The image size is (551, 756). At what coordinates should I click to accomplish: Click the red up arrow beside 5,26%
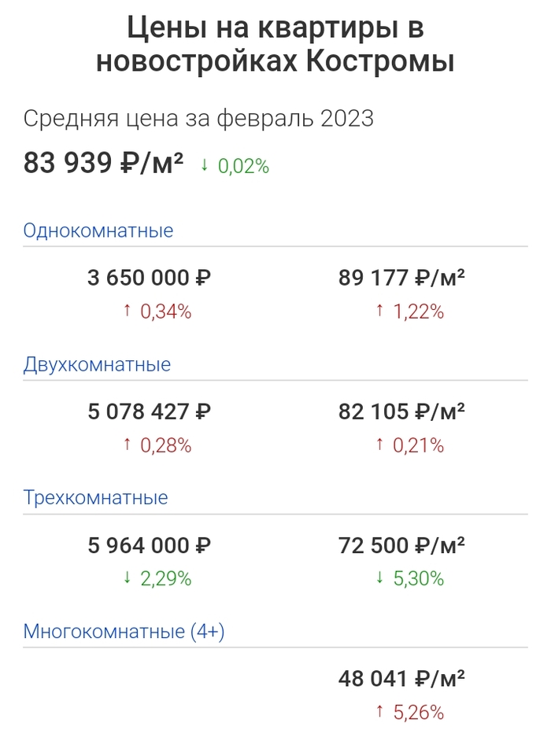pyautogui.click(x=379, y=713)
